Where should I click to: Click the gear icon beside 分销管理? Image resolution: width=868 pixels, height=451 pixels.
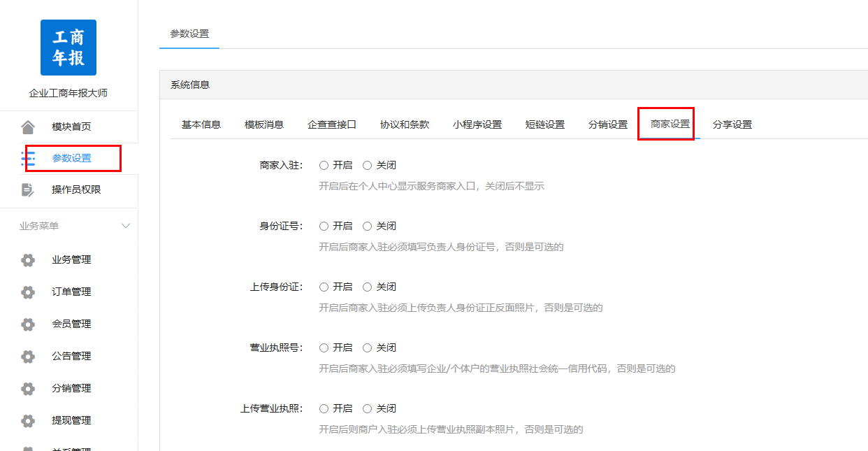tap(28, 389)
